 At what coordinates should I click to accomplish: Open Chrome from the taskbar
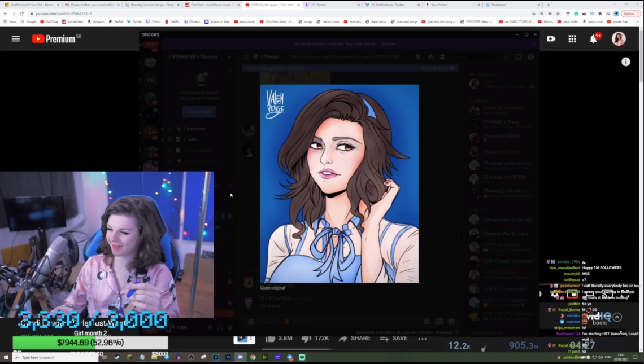pyautogui.click(x=253, y=357)
